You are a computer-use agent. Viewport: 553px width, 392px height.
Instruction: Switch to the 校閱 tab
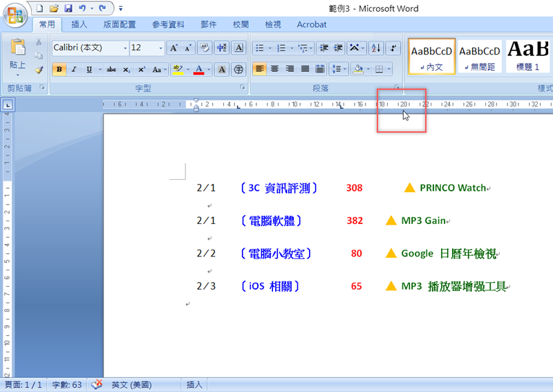point(241,24)
